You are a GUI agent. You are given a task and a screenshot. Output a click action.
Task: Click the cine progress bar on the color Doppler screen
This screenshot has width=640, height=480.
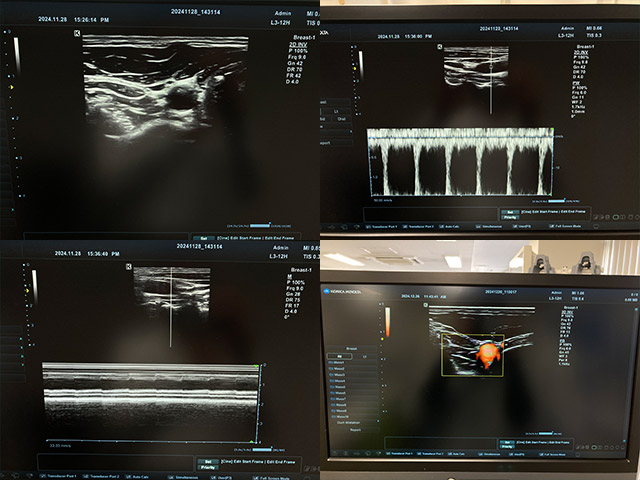click(x=546, y=433)
